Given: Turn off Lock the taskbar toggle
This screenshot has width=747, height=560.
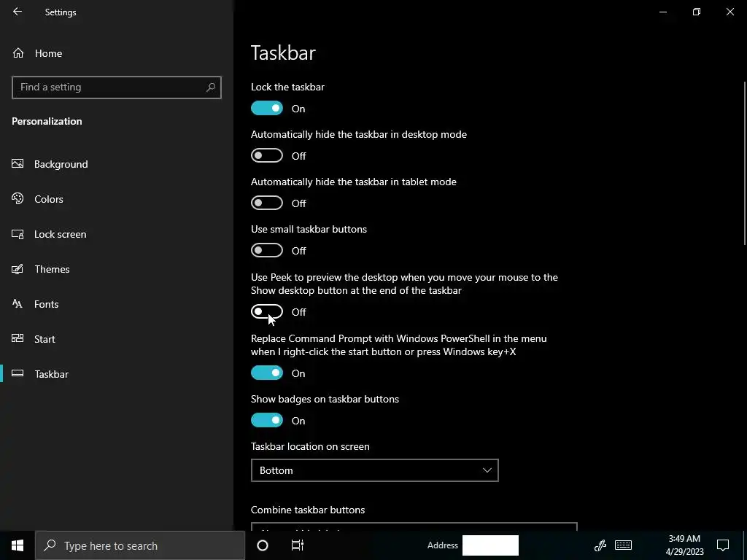Looking at the screenshot, I should pos(267,108).
